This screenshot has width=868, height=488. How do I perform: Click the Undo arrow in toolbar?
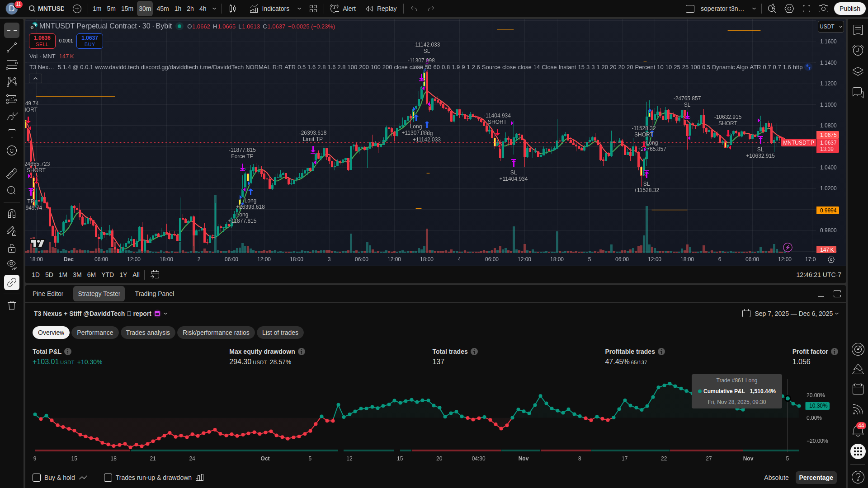pyautogui.click(x=414, y=9)
